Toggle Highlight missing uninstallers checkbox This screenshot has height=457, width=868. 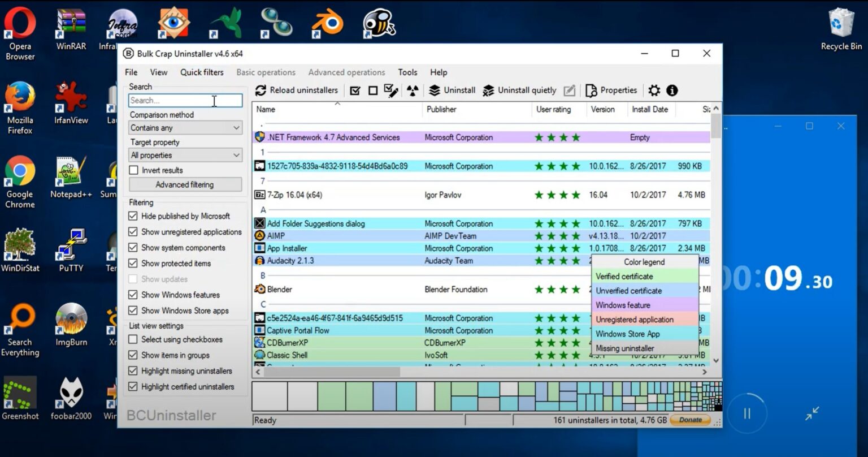[x=133, y=371]
